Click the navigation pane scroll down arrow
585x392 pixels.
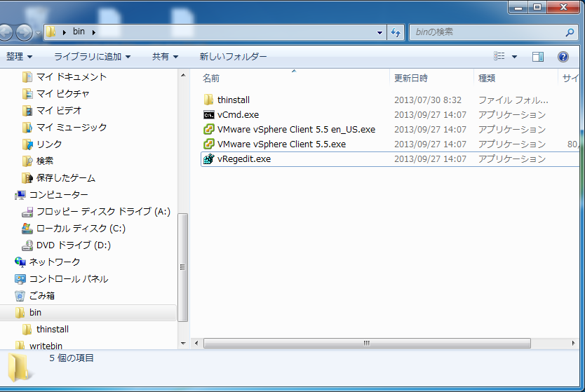183,343
